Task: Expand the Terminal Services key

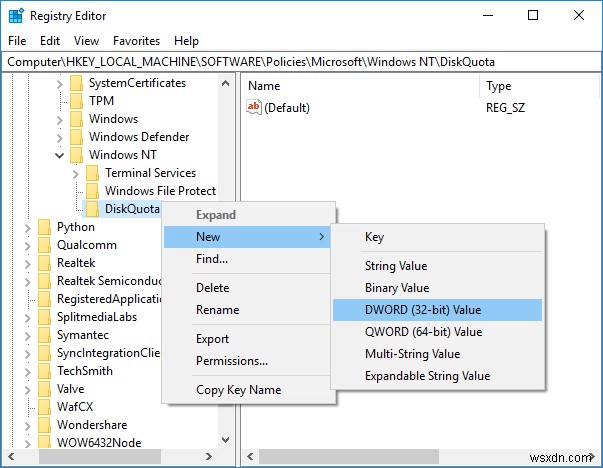Action: click(77, 173)
